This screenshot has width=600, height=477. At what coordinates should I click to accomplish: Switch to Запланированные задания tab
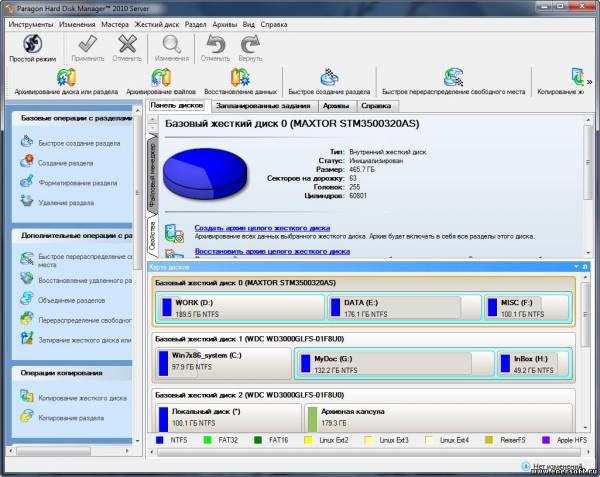tap(263, 106)
